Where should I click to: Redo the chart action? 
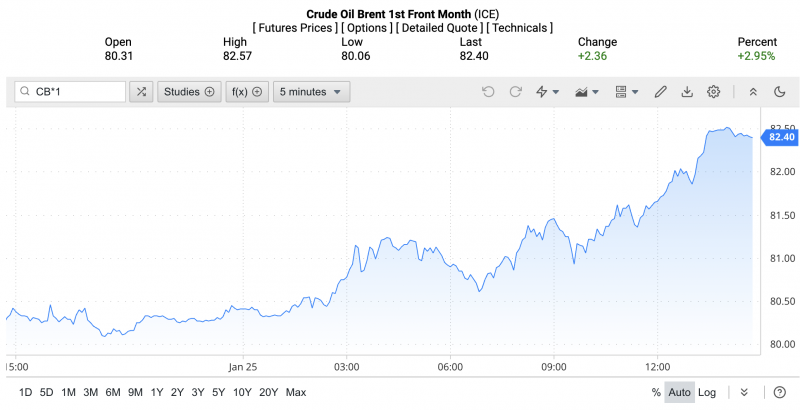click(x=516, y=92)
